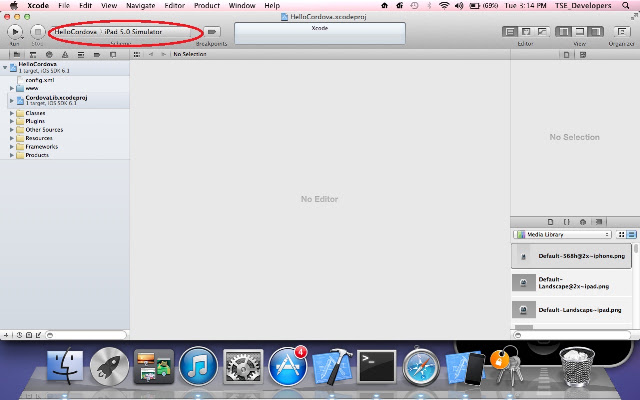Open System Preferences from the Dock
Image resolution: width=640 pixels, height=400 pixels.
[243, 366]
